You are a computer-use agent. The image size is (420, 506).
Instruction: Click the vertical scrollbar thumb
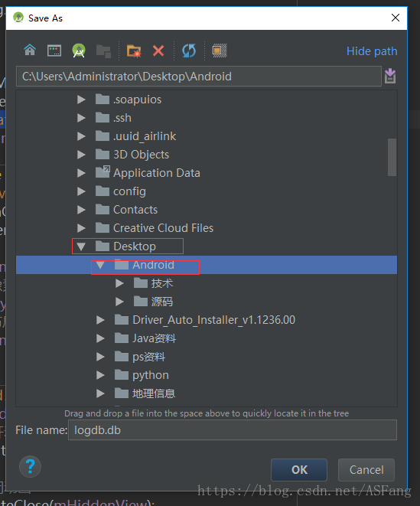pyautogui.click(x=392, y=157)
